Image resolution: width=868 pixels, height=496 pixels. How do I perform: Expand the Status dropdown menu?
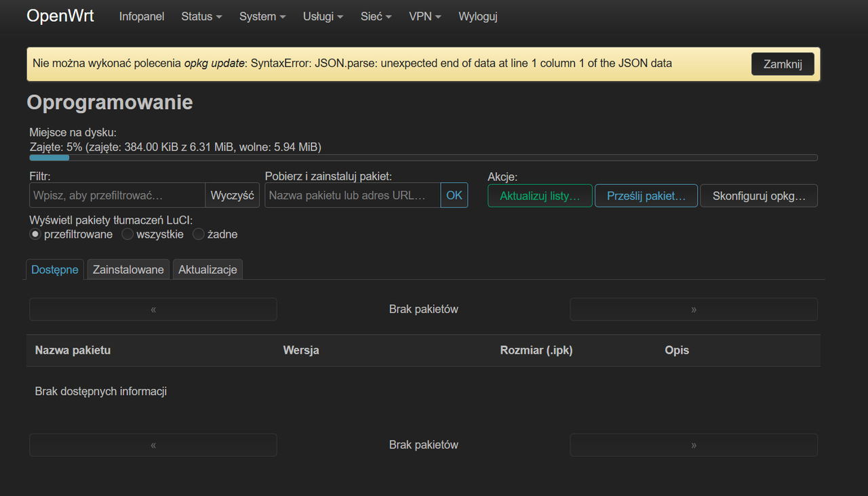201,16
